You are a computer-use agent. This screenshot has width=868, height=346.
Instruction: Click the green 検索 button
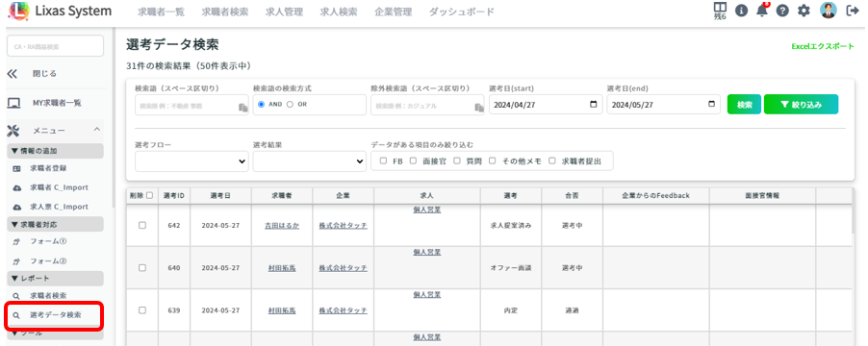[x=745, y=105]
